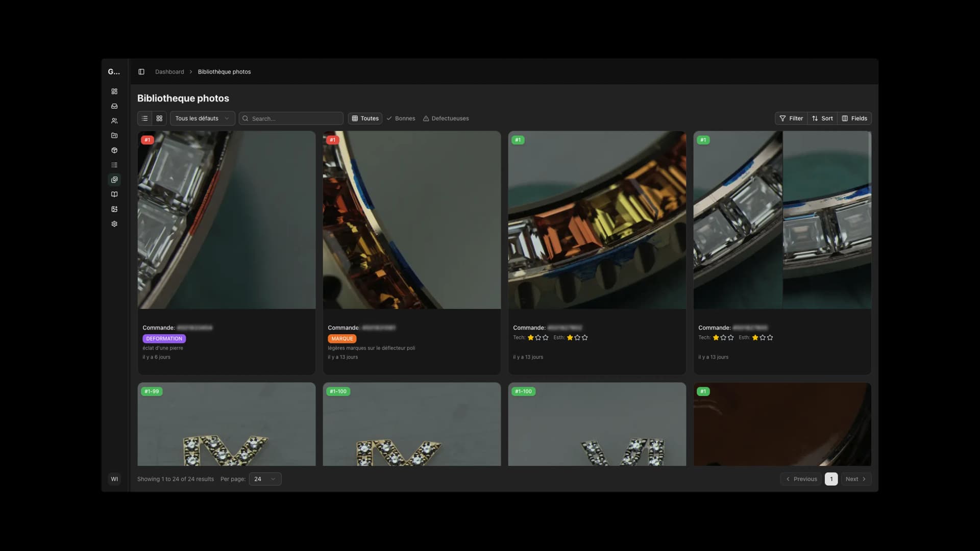Screen dimensions: 980x551
Task: Click the sidebar collapse panel icon
Action: (141, 72)
